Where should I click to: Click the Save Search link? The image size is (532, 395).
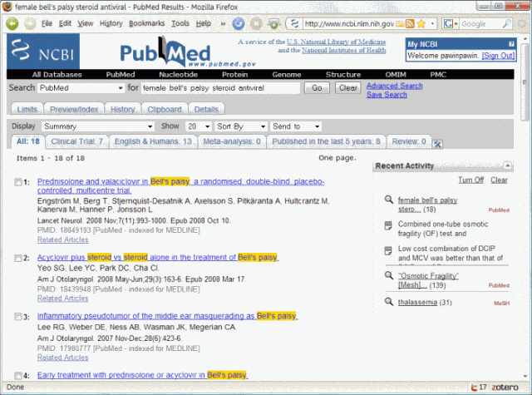click(x=387, y=95)
